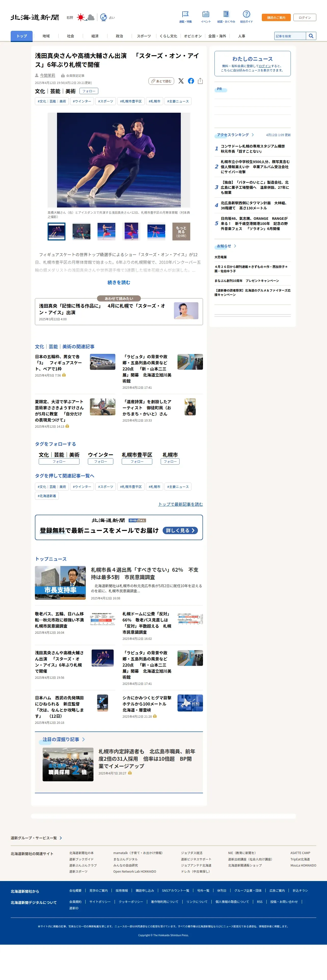Image resolution: width=327 pixels, height=980 pixels.
Task: Expand the article with 続きを読む
Action: [x=119, y=282]
